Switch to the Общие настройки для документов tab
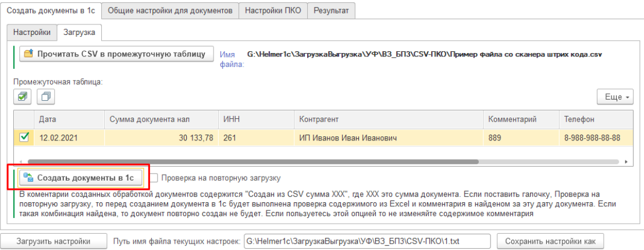The image size is (644, 250). (x=170, y=10)
